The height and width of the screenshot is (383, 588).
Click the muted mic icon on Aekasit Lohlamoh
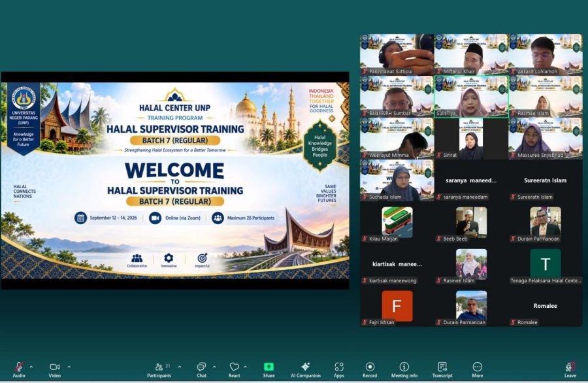tap(513, 71)
